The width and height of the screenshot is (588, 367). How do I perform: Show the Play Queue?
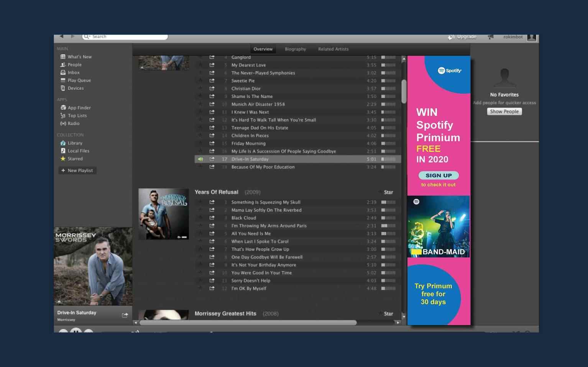tap(76, 80)
